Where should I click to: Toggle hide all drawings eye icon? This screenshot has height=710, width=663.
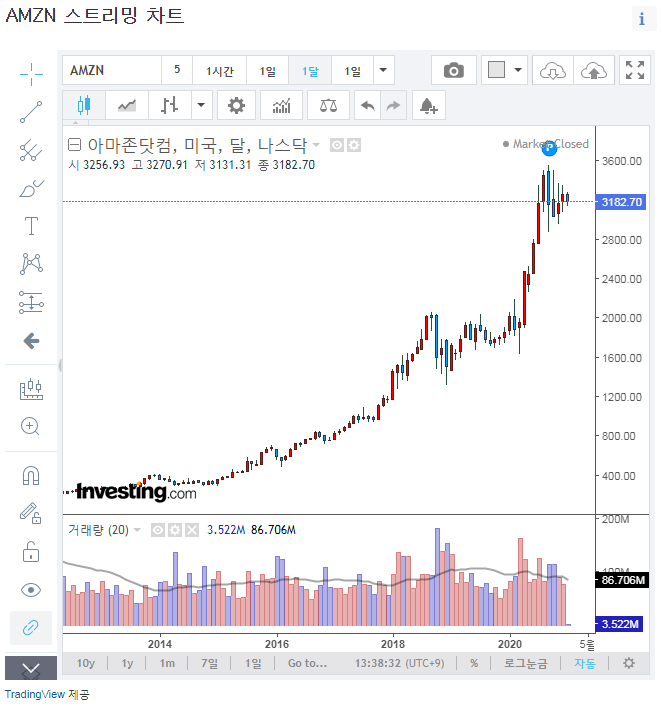coord(31,590)
